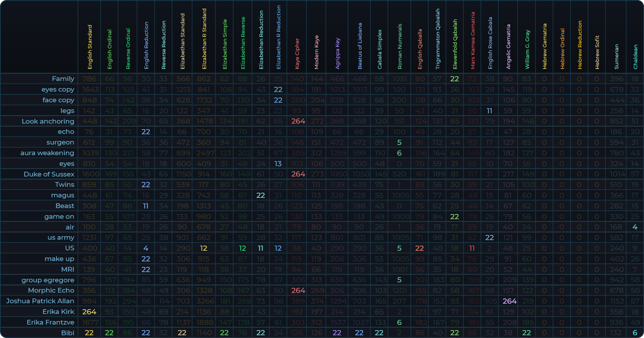Click highlighted 22 in the Family row
644x338 pixels.
[x=454, y=79]
